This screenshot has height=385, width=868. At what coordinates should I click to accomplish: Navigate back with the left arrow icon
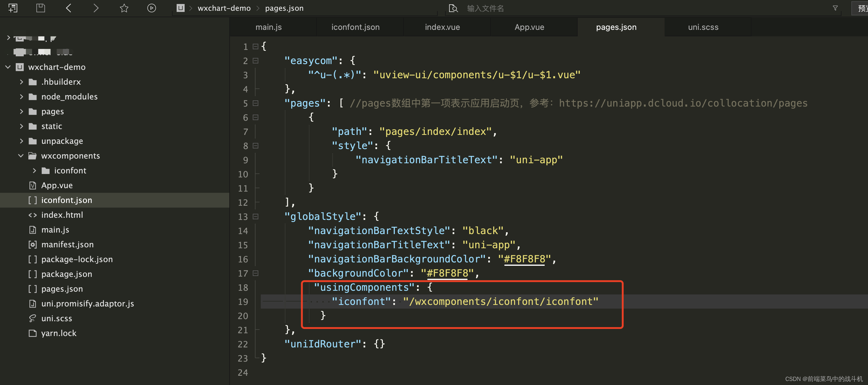68,8
